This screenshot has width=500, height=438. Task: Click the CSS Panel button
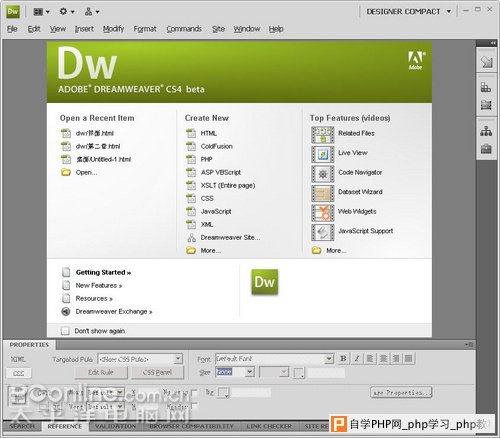157,372
